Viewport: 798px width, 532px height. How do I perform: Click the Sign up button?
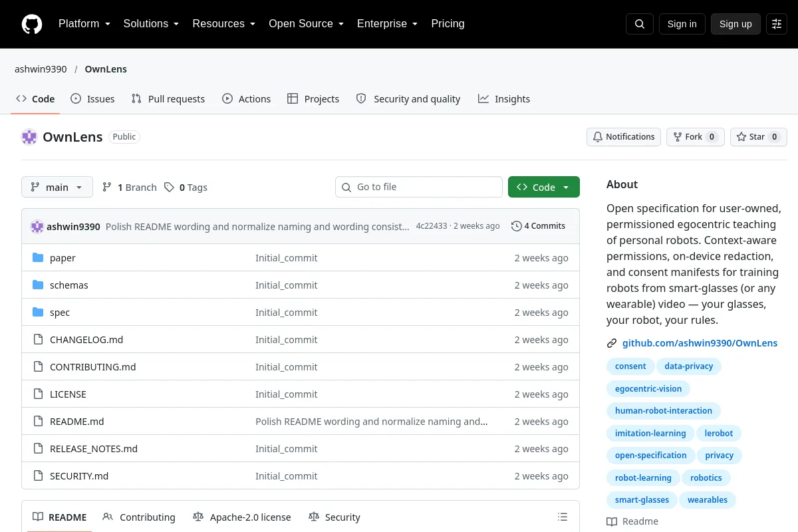(735, 24)
